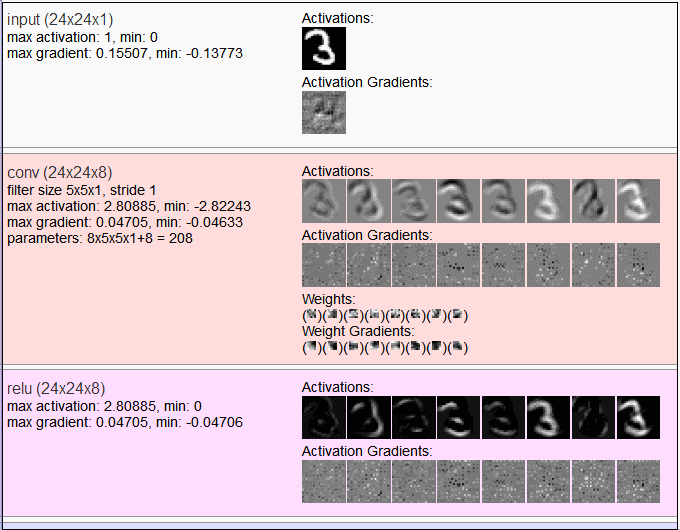Viewport: 680px width, 530px height.
Task: View the eighth relu layer activation map
Action: click(x=638, y=417)
